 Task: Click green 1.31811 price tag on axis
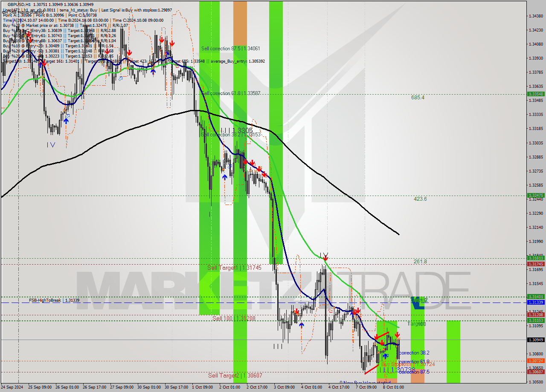pyautogui.click(x=536, y=258)
